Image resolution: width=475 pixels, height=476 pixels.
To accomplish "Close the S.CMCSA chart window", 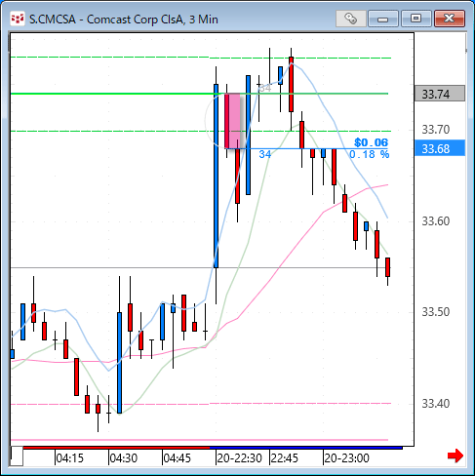I will [x=450, y=19].
